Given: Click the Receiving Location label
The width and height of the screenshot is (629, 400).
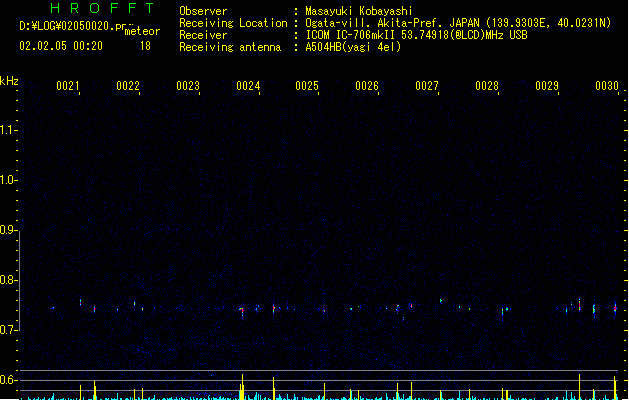Looking at the screenshot, I should pyautogui.click(x=233, y=23).
